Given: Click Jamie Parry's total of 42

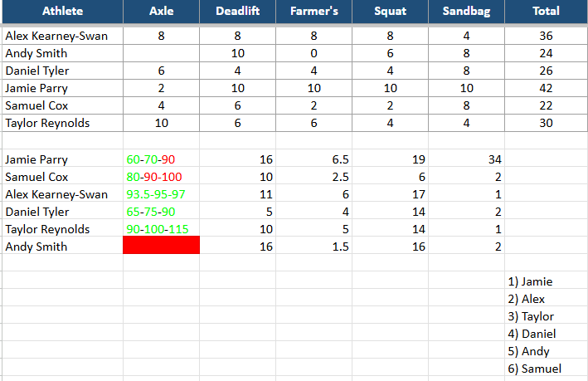Looking at the screenshot, I should pos(546,88).
